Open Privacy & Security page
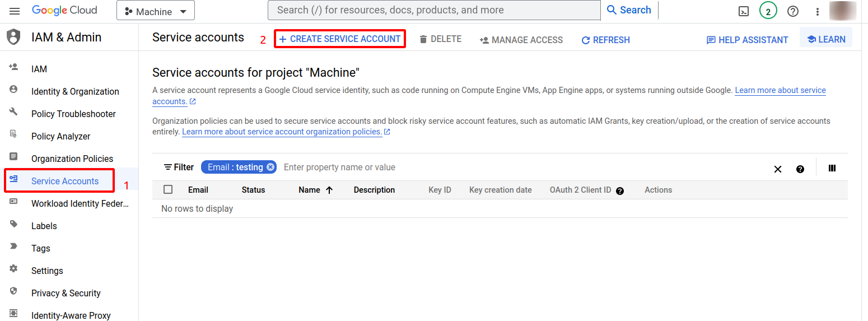 [x=66, y=293]
